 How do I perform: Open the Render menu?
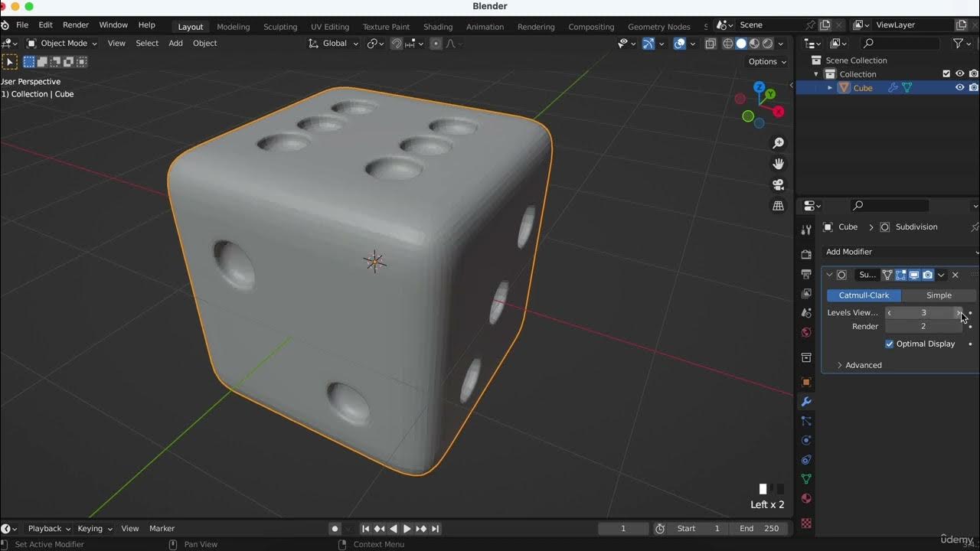coord(76,25)
